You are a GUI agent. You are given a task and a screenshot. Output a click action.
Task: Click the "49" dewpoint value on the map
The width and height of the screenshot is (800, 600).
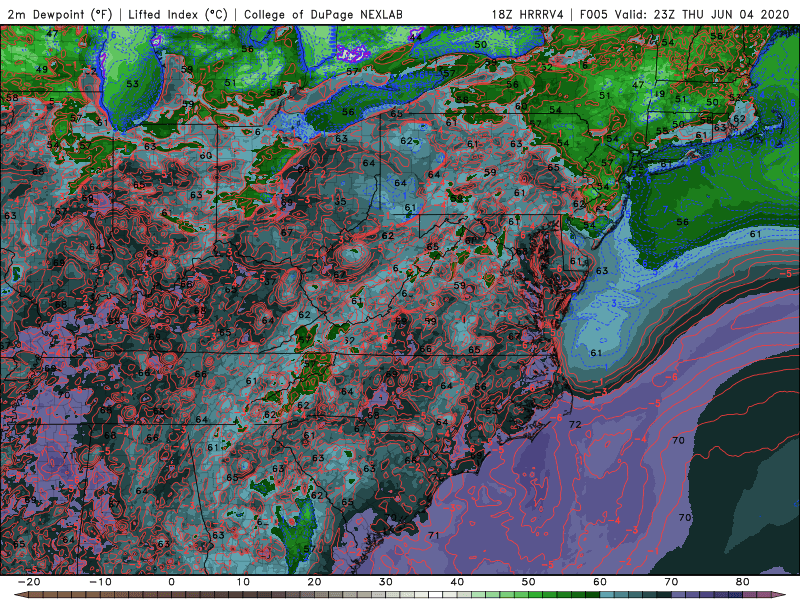coord(42,69)
